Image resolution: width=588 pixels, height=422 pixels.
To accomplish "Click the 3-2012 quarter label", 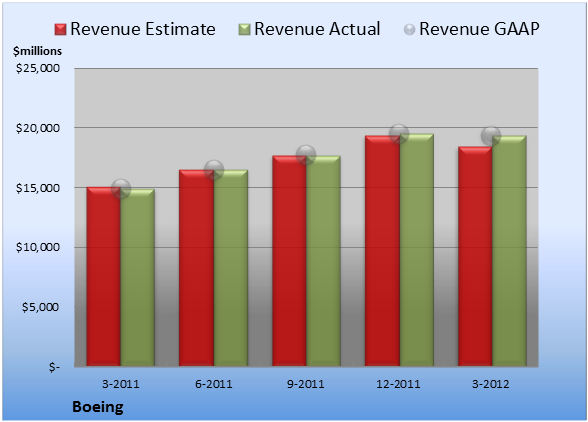I will pos(491,384).
